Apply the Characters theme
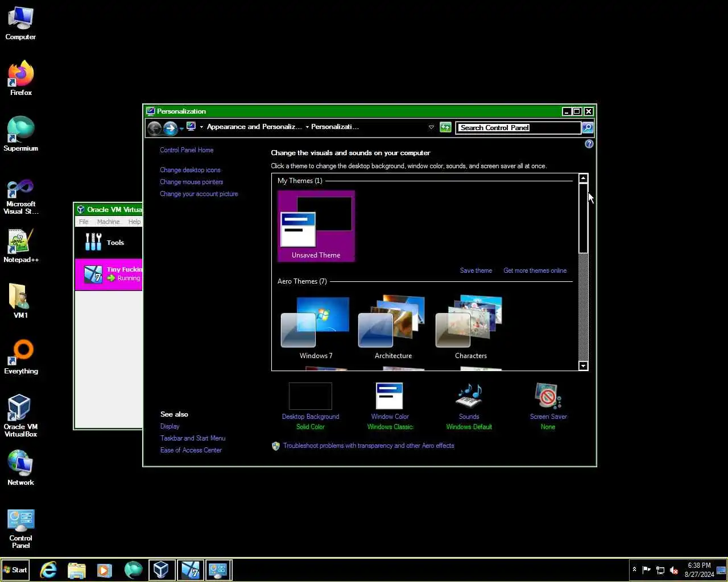The image size is (728, 582). pos(471,327)
